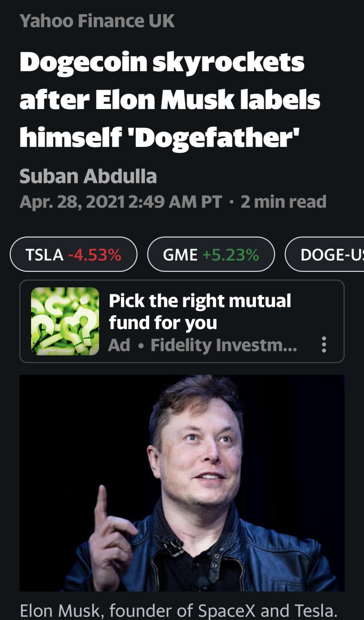Tap the 2 min read indicator
This screenshot has width=364, height=620.
point(284,202)
